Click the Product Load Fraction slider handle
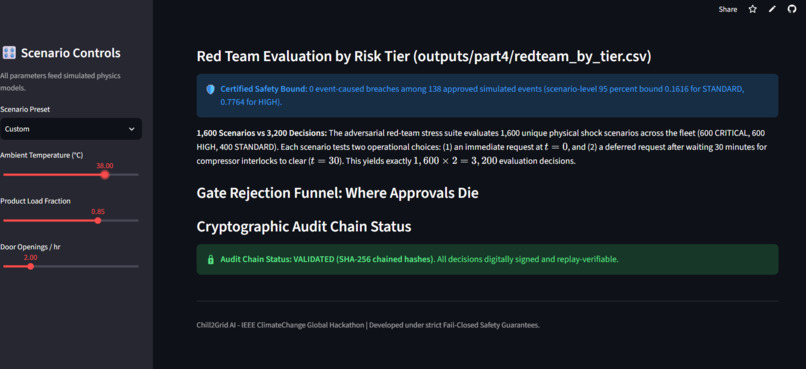806x369 pixels. (98, 220)
